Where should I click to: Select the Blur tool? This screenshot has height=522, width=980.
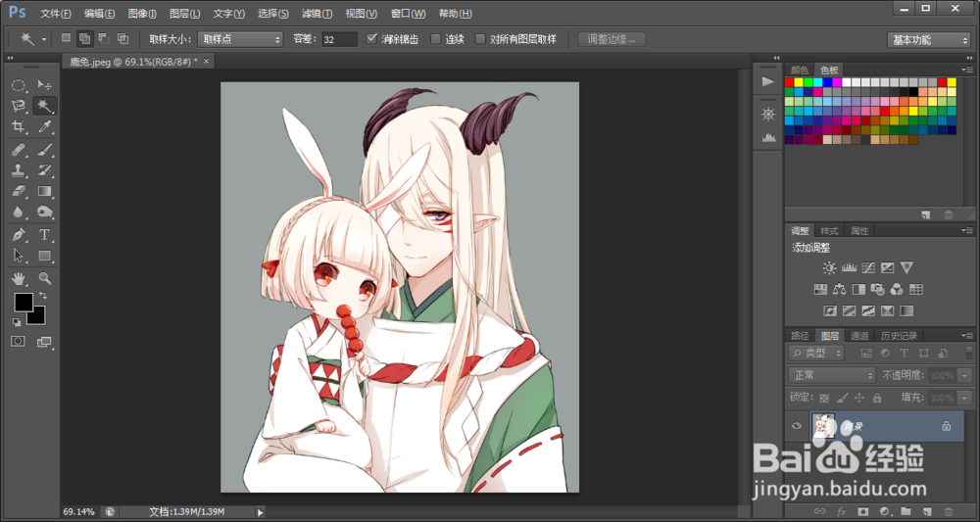coord(18,213)
